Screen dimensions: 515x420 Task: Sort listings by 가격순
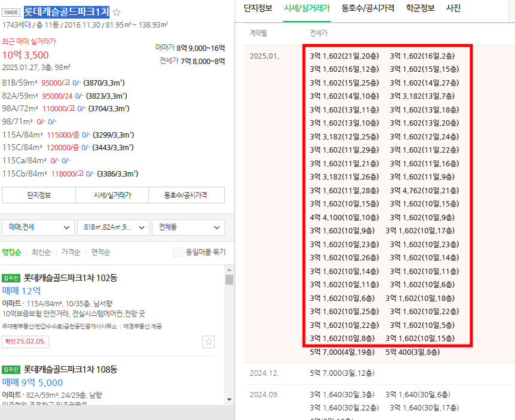71,252
